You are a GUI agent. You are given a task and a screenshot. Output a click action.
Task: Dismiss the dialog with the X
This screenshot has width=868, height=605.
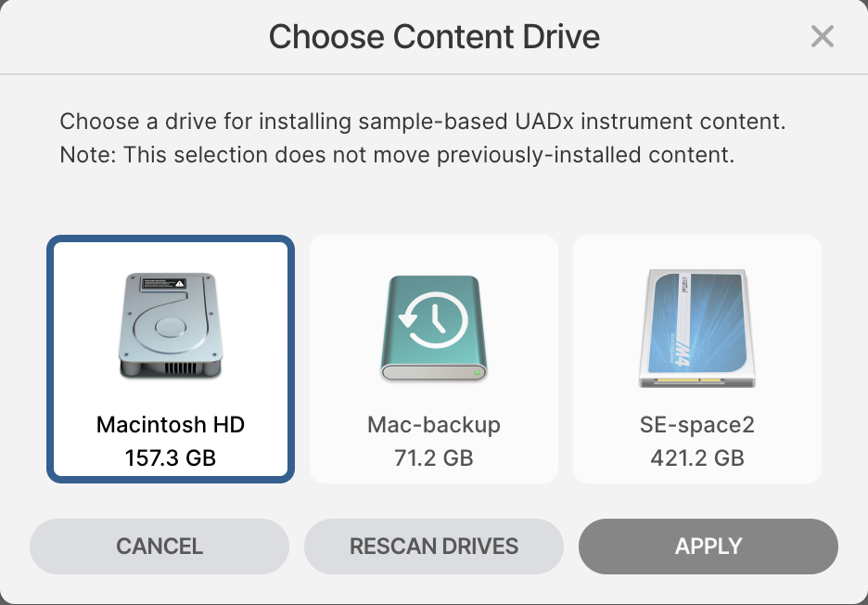(x=822, y=36)
